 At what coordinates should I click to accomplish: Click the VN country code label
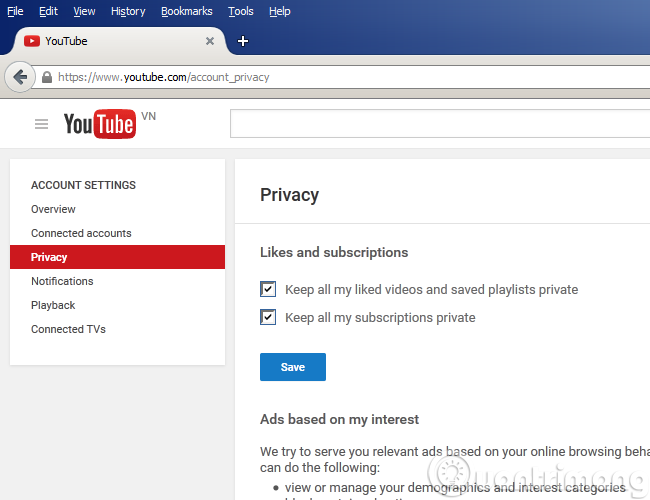148,116
